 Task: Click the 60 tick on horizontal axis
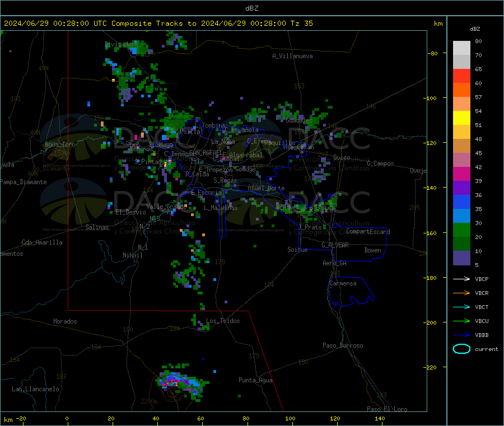pos(200,418)
